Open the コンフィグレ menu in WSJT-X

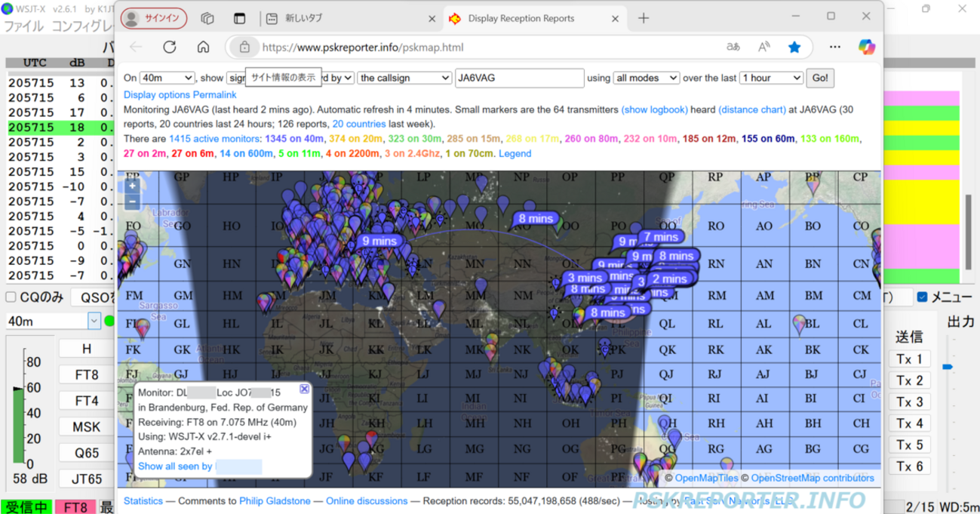pos(83,27)
